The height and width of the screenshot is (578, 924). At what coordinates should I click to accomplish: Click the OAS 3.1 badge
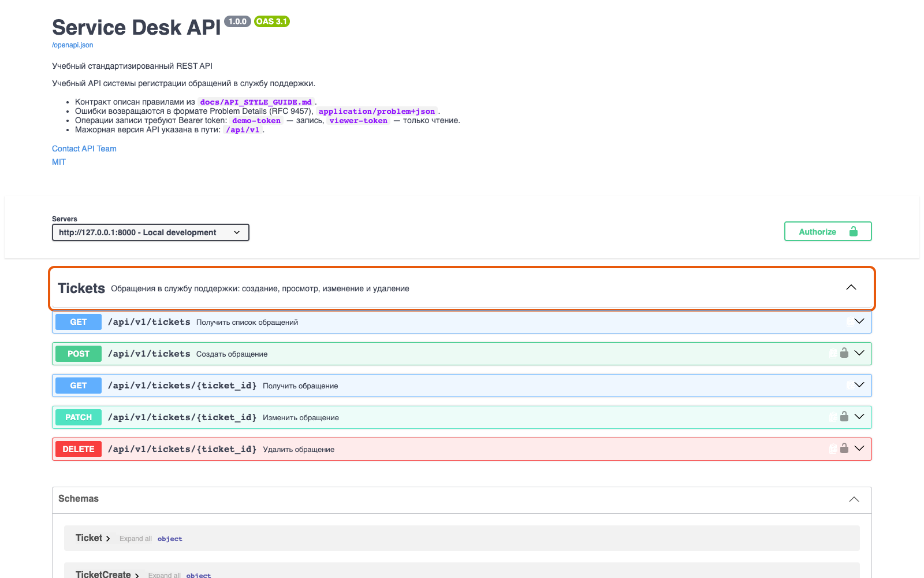pyautogui.click(x=271, y=21)
